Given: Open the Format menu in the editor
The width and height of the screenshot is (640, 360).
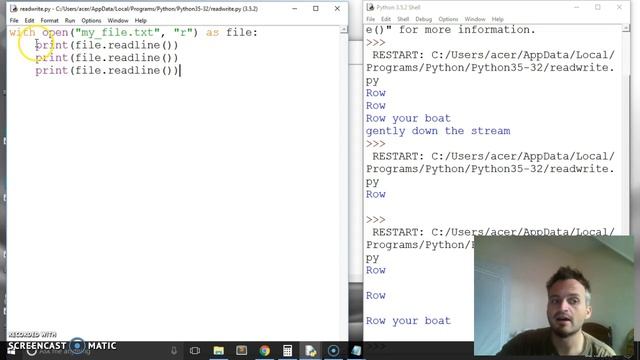Looking at the screenshot, I should tap(49, 20).
